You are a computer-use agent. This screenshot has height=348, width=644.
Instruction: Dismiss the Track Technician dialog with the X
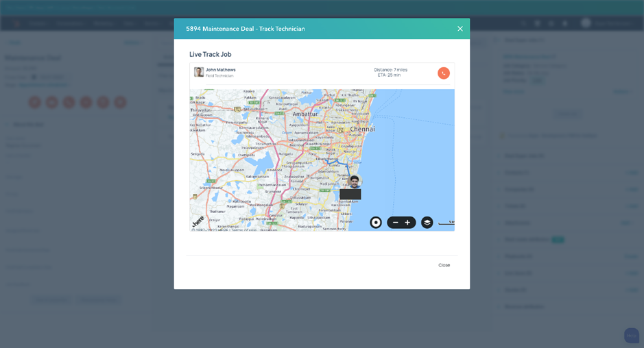click(460, 29)
